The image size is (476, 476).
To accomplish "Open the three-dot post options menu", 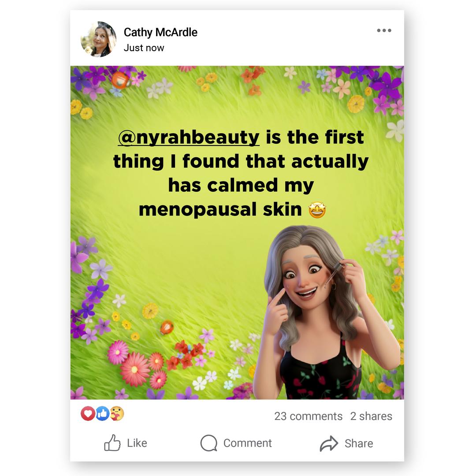I will click(x=384, y=30).
